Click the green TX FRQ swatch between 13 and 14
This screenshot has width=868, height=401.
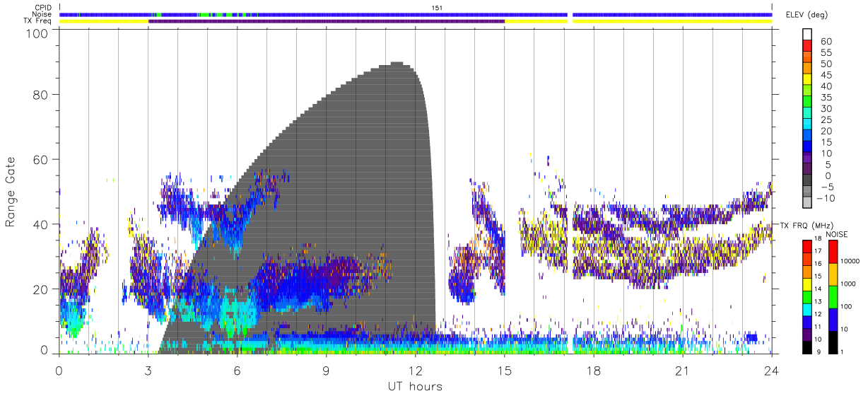[x=807, y=296]
